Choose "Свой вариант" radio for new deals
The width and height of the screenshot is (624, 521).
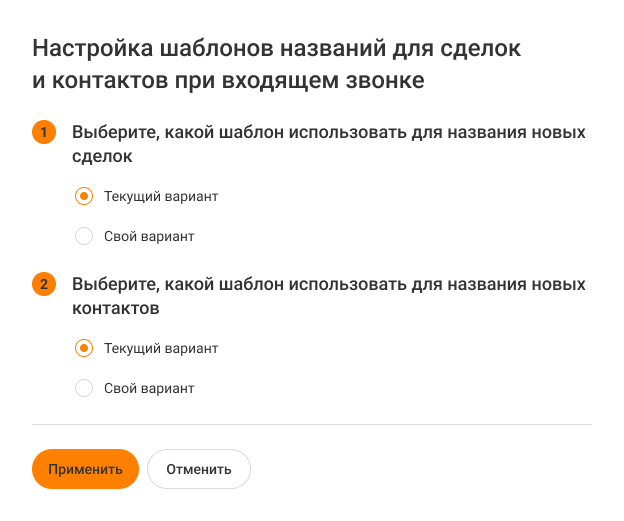[85, 237]
